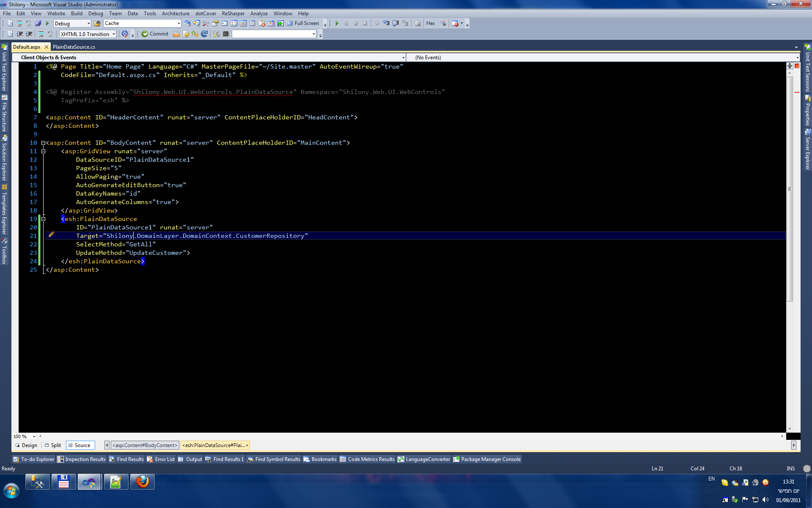The image size is (812, 508).
Task: Switch to Split view
Action: point(53,445)
